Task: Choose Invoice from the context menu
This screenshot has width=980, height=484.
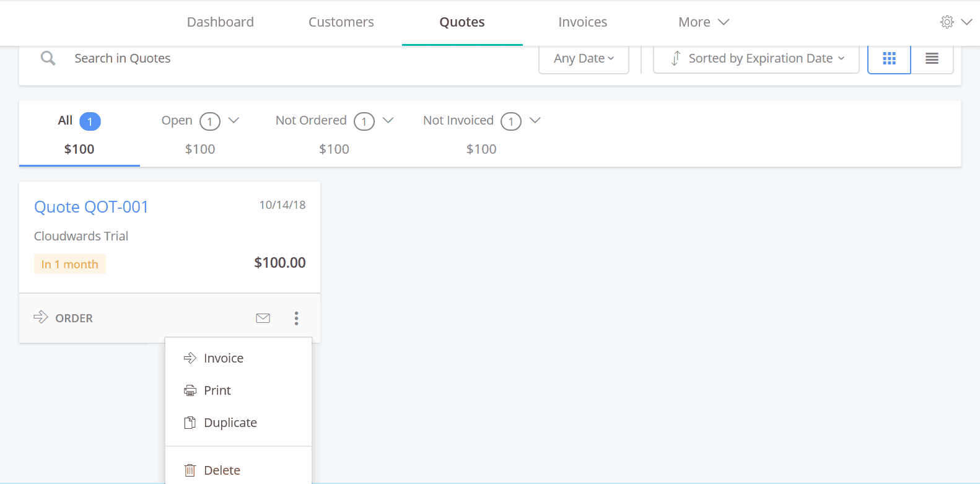Action: click(x=238, y=358)
